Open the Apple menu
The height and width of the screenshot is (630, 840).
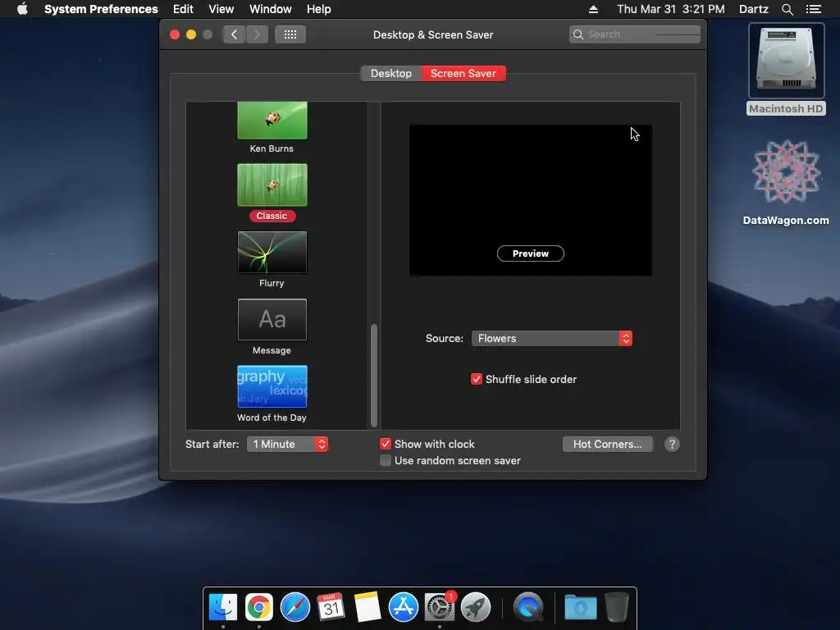[x=22, y=9]
